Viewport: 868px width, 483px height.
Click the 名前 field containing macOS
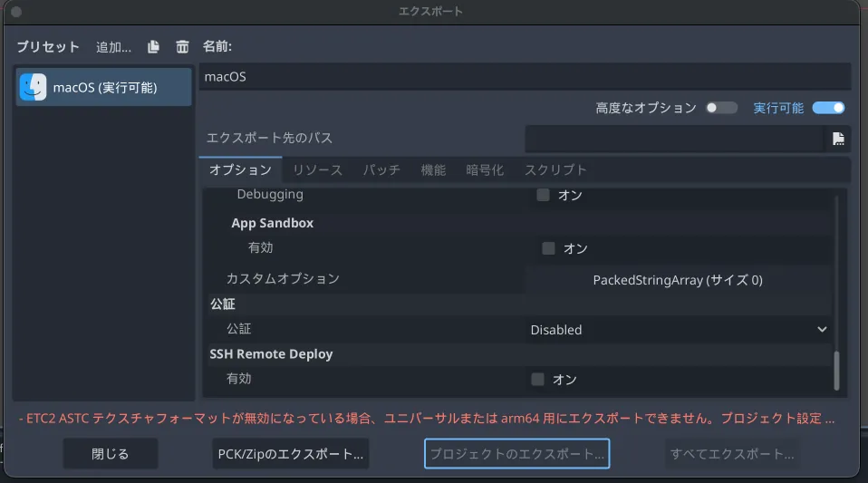coord(525,76)
